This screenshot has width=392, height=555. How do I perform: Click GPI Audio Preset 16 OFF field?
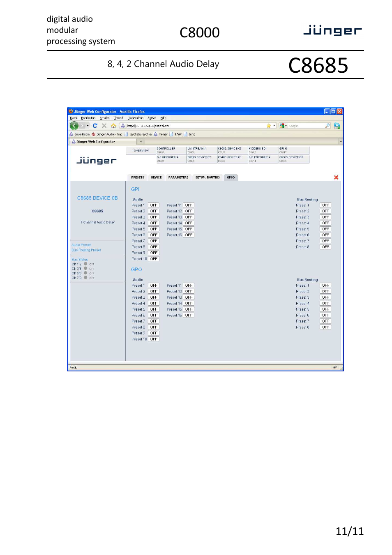pos(189,235)
